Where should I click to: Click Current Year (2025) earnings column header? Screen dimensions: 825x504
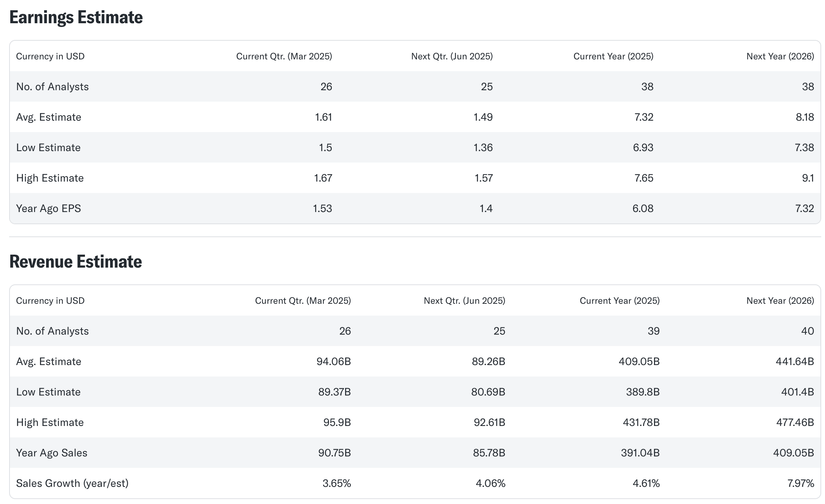pyautogui.click(x=613, y=56)
